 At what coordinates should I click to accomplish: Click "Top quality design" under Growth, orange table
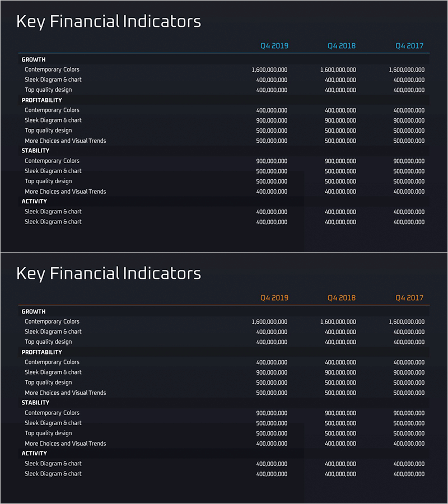pyautogui.click(x=48, y=342)
